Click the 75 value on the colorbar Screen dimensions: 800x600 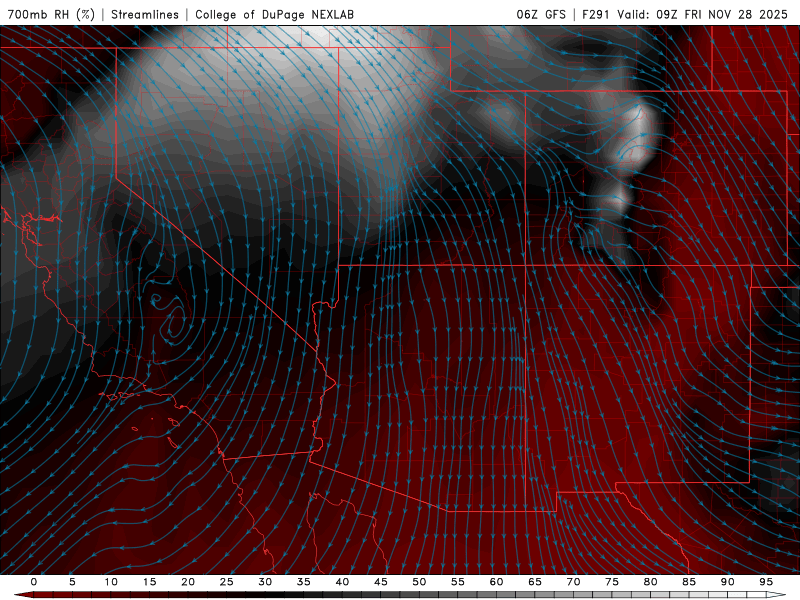click(x=612, y=582)
